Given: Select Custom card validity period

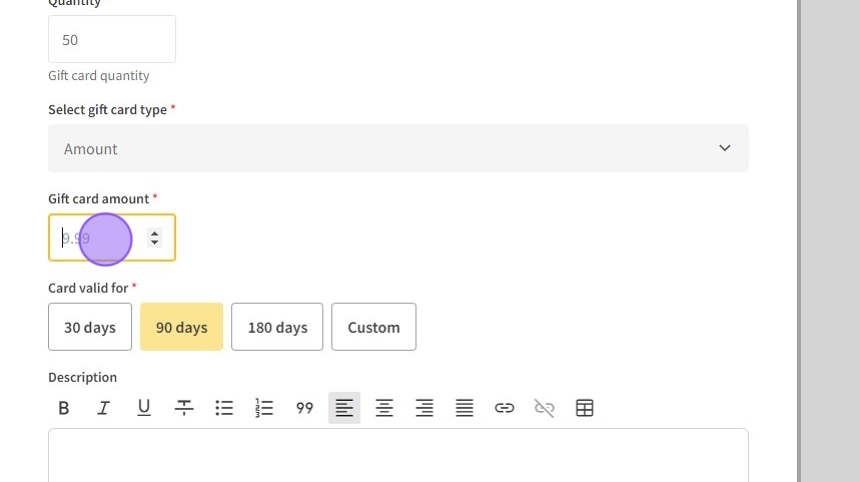Looking at the screenshot, I should point(373,327).
